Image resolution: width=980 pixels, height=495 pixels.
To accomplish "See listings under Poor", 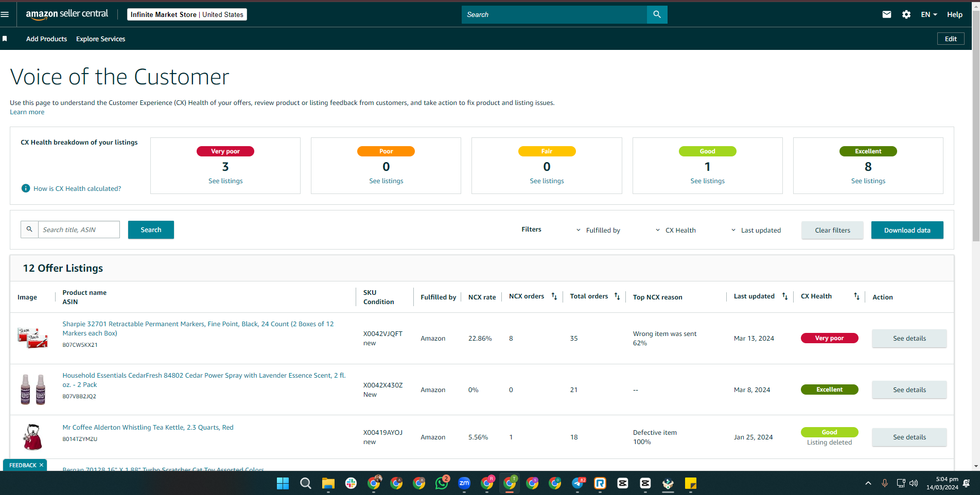I will (x=386, y=181).
